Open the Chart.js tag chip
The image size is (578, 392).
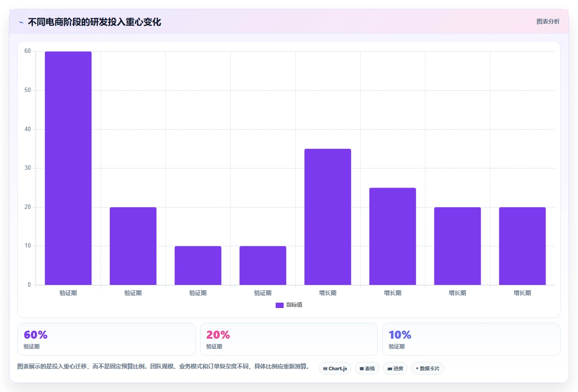(x=335, y=368)
